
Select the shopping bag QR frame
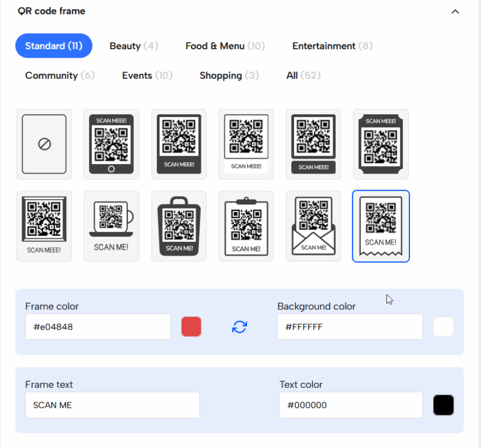click(179, 226)
